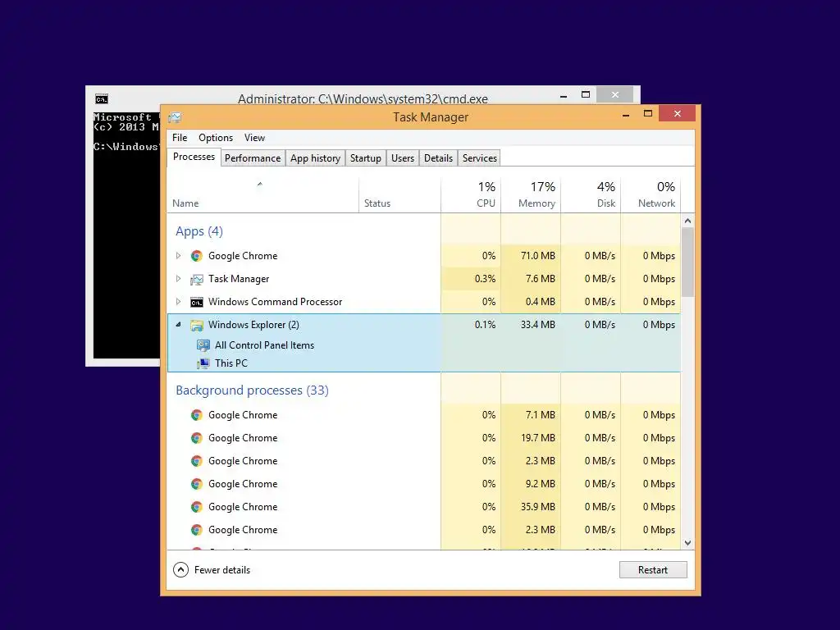840x630 pixels.
Task: Select the This PC entry
Action: pyautogui.click(x=231, y=363)
